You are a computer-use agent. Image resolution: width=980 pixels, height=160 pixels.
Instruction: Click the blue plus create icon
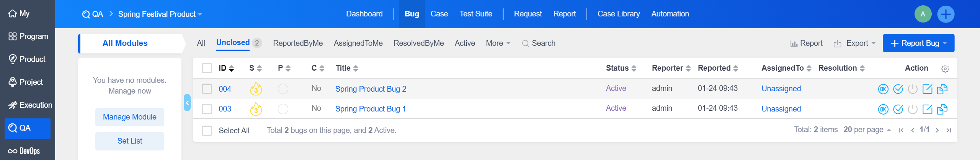pos(946,14)
